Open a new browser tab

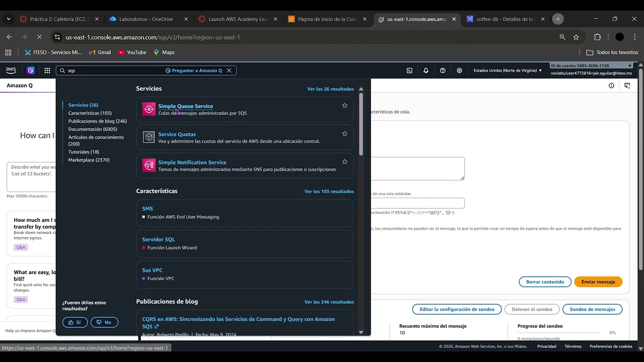557,19
